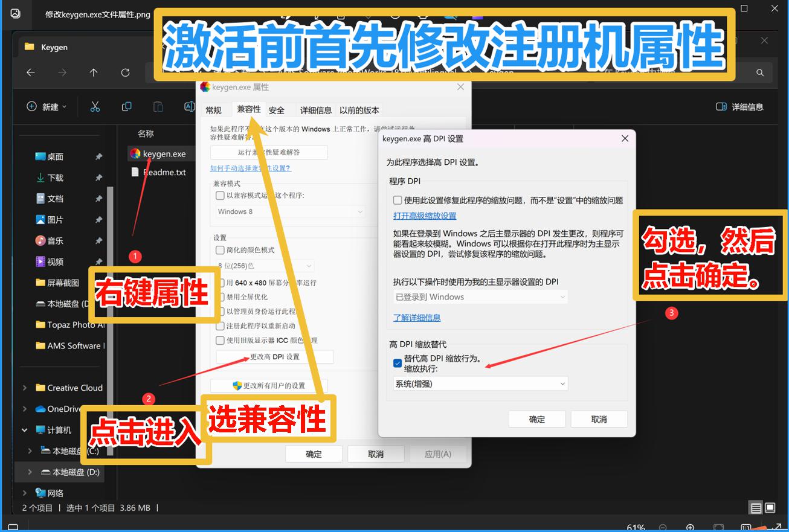The image size is (789, 532).
Task: Refresh the Keygen folder view
Action: point(125,72)
